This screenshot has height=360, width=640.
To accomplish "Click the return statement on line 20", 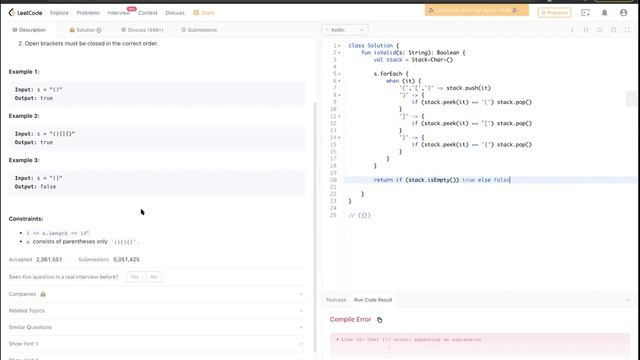I will point(442,180).
